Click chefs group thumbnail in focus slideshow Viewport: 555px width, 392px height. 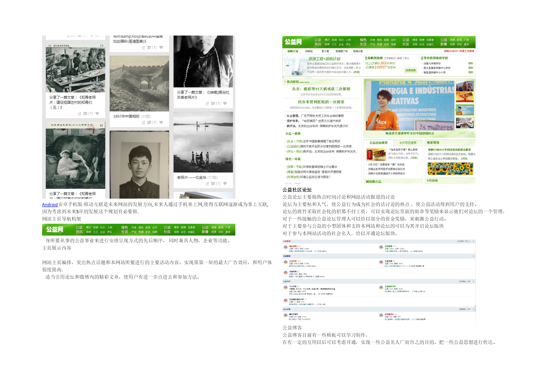coord(465,123)
